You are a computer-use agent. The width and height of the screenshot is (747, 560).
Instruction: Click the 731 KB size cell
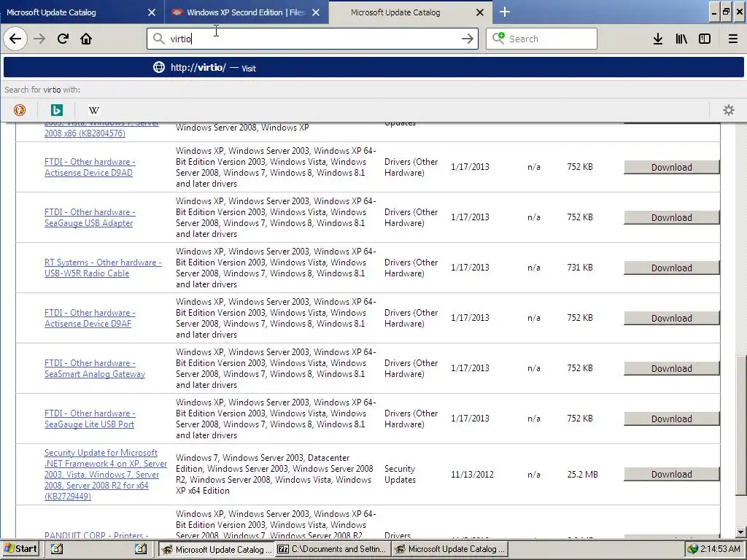click(580, 268)
